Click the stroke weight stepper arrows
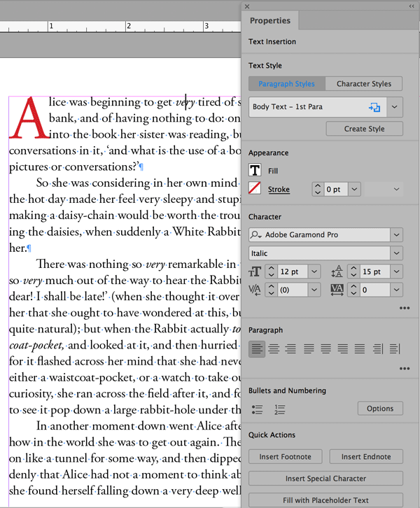 [318, 189]
